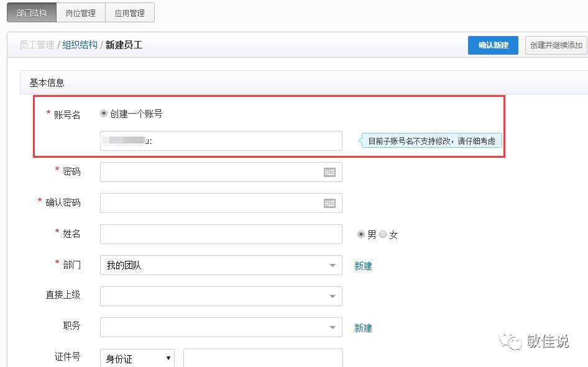Switch to the 岗位管理 tab
Image resolution: width=588 pixels, height=367 pixels.
80,12
